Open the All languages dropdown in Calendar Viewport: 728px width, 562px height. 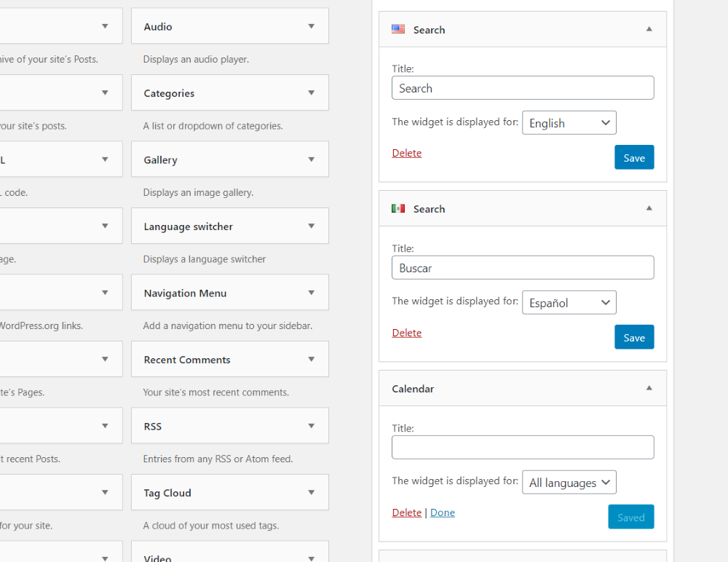pyautogui.click(x=569, y=483)
